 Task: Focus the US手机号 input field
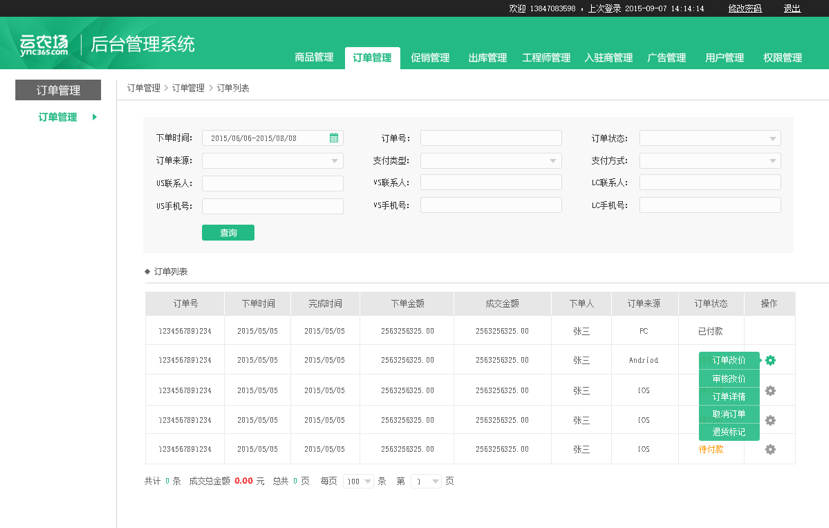click(x=273, y=206)
